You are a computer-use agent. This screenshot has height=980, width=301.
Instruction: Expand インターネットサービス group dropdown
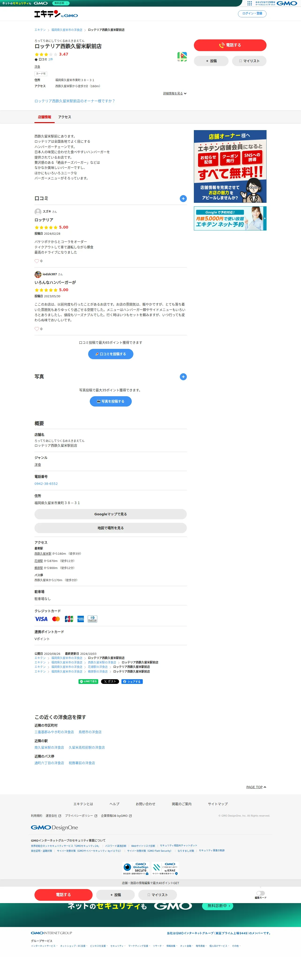(x=44, y=946)
